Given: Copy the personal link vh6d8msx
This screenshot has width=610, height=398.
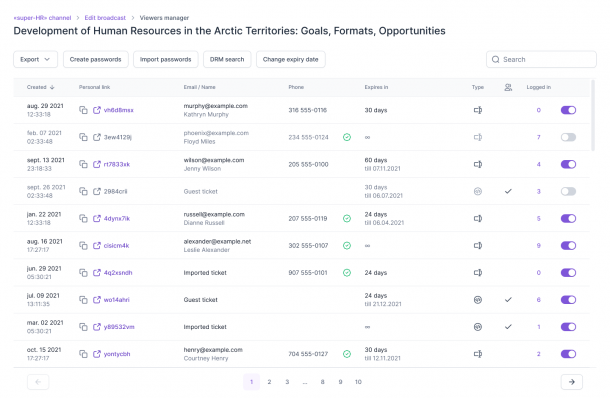Looking at the screenshot, I should [x=83, y=110].
